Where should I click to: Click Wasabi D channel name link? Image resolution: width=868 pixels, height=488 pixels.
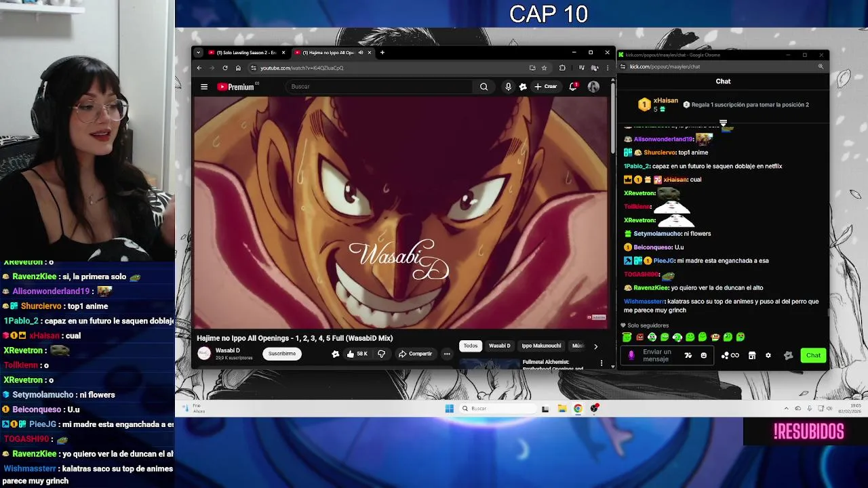227,350
